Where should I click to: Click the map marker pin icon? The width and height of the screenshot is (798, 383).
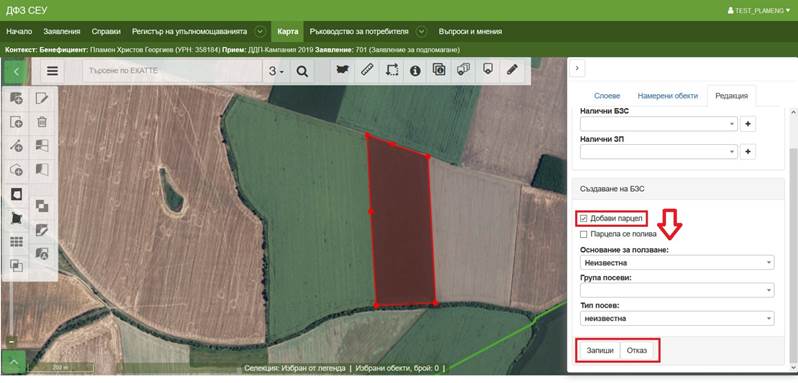[x=488, y=70]
